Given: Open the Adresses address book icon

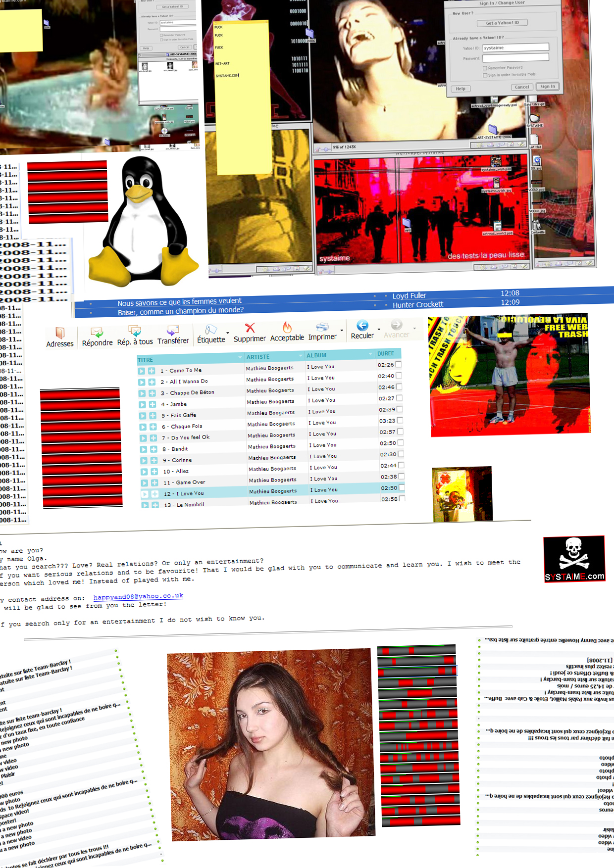Looking at the screenshot, I should click(x=60, y=333).
